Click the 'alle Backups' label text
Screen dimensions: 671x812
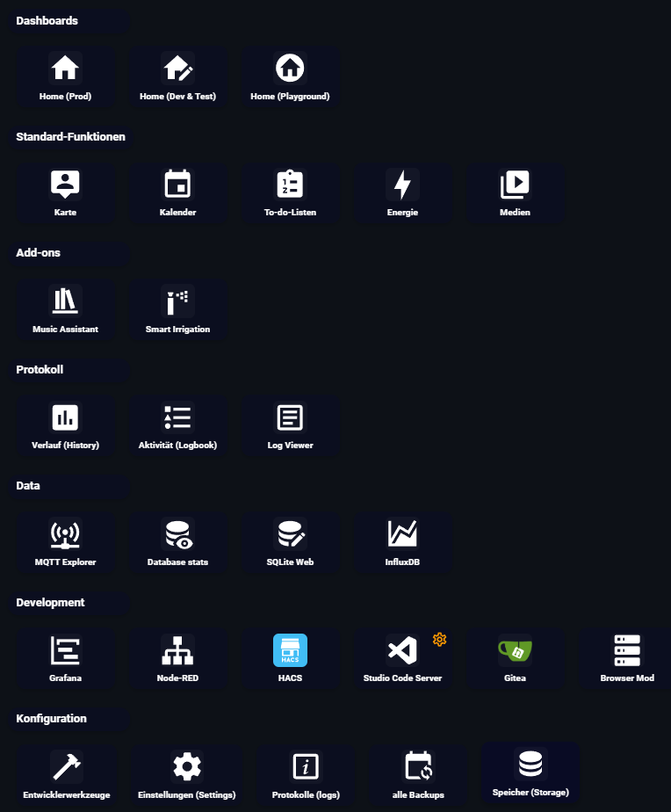418,795
